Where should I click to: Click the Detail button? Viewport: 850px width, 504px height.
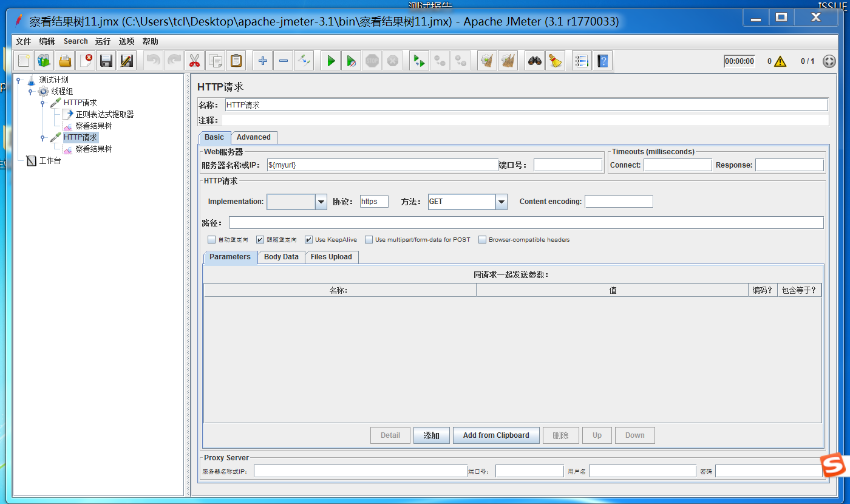(390, 435)
